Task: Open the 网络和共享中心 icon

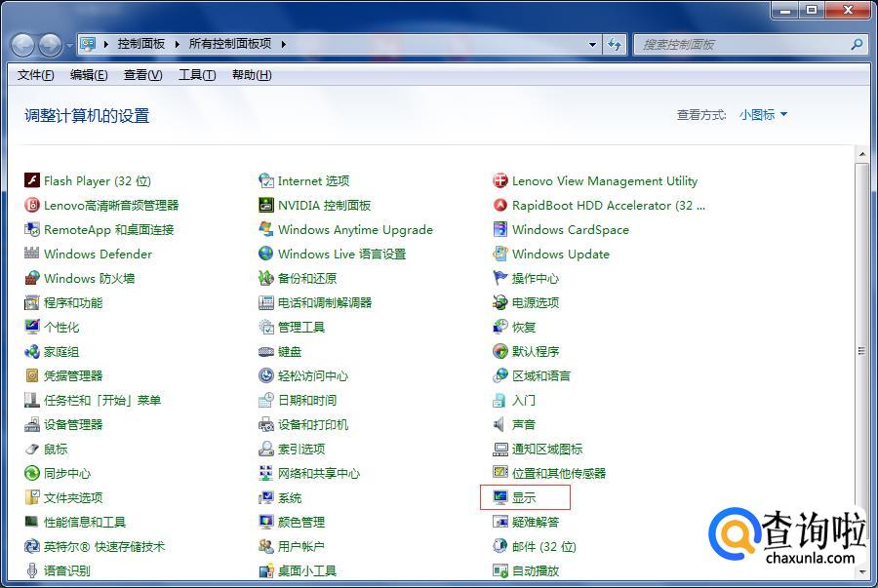Action: click(x=266, y=473)
